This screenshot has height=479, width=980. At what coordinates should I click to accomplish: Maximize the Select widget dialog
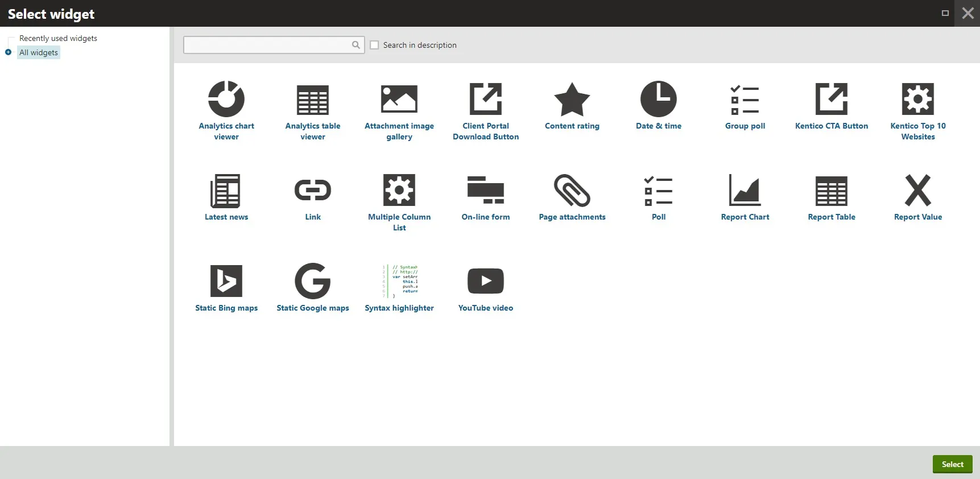pyautogui.click(x=945, y=13)
